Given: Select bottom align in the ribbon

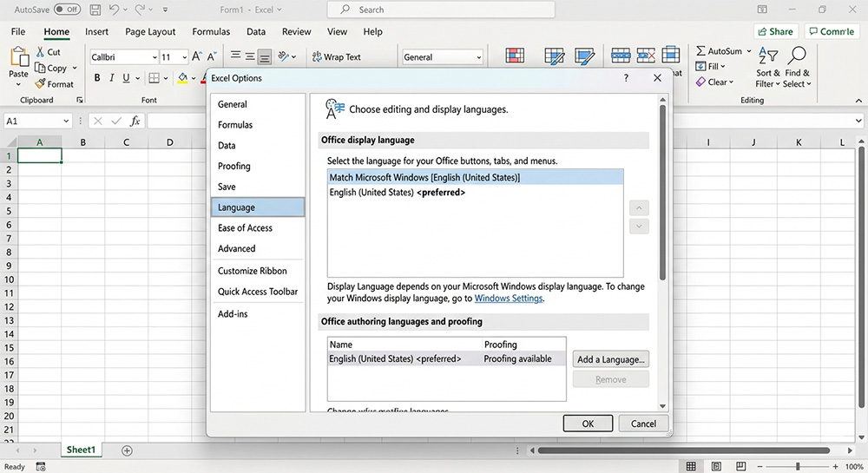Looking at the screenshot, I should (265, 57).
